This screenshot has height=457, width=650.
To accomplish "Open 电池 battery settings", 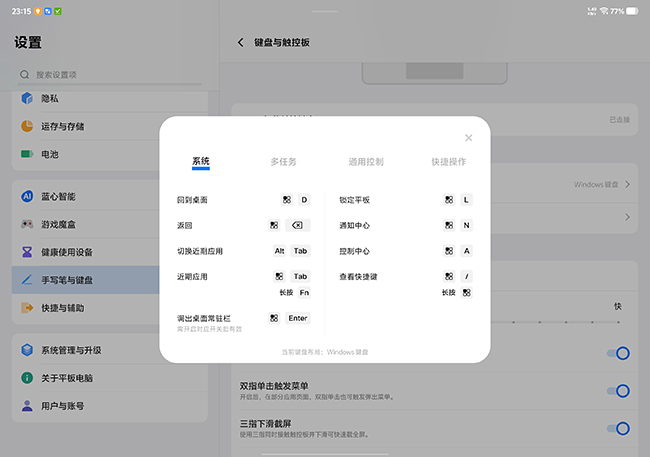I will coord(50,154).
